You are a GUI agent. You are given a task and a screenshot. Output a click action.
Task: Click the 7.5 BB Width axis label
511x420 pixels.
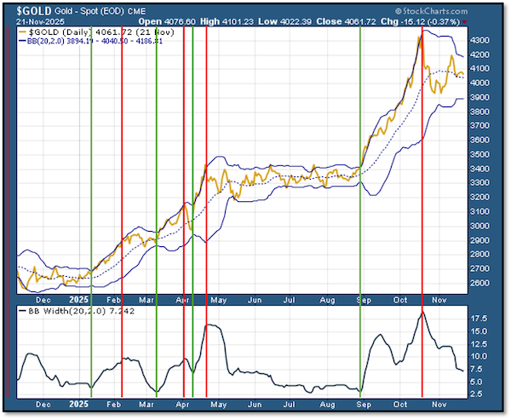(x=477, y=369)
